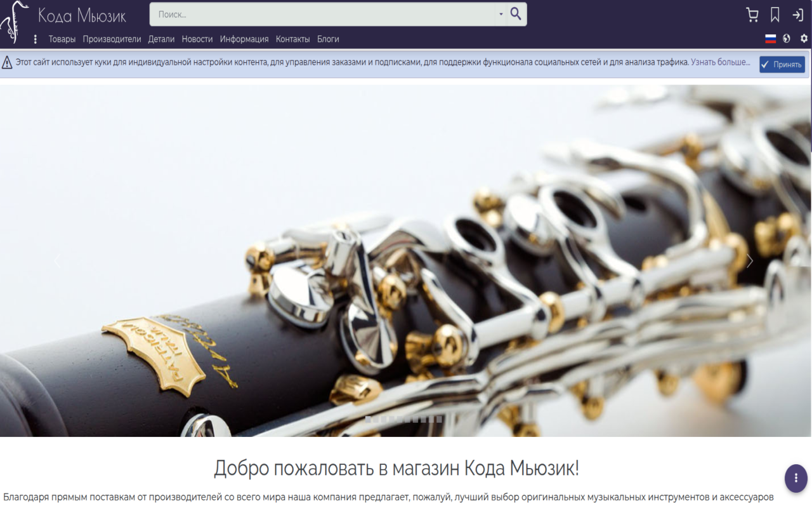Open the floating purple three-dot button
This screenshot has height=508, width=812.
pyautogui.click(x=796, y=478)
